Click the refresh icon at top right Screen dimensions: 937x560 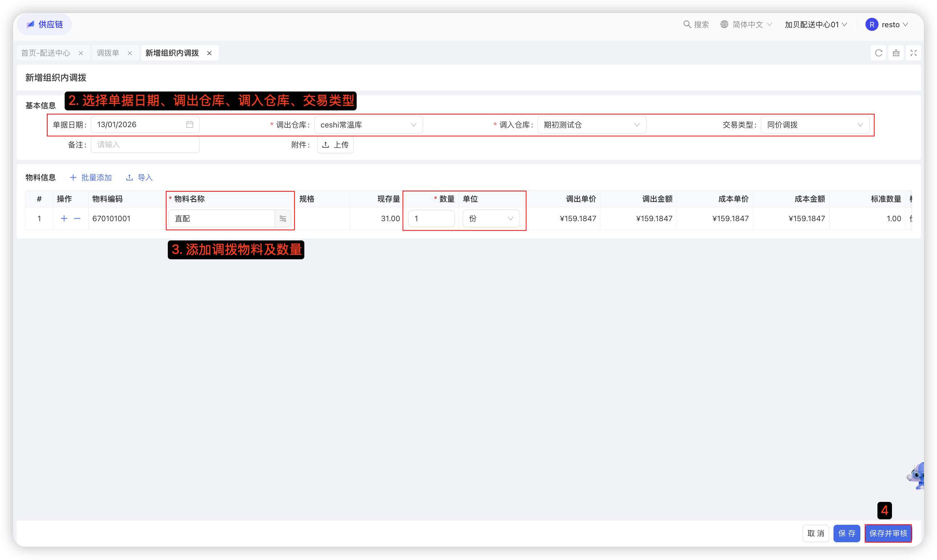[x=879, y=53]
